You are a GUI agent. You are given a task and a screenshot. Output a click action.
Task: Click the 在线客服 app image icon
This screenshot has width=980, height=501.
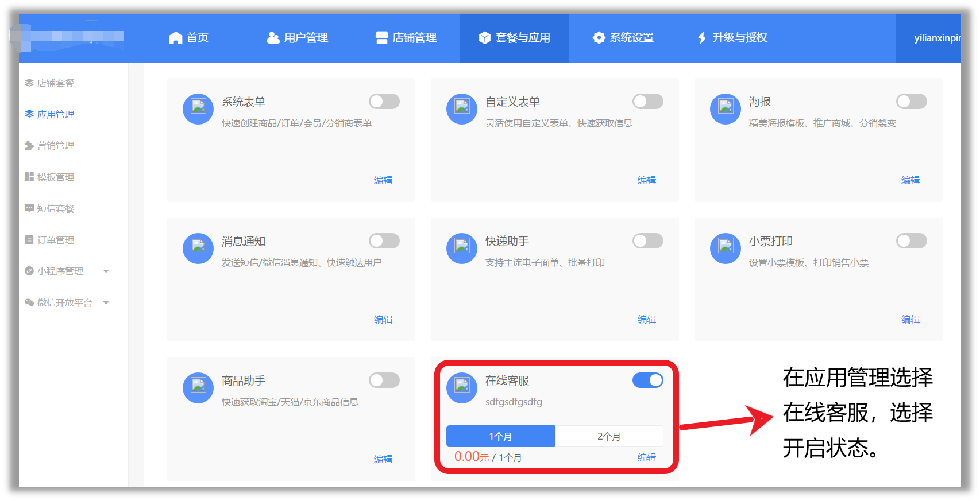point(462,388)
